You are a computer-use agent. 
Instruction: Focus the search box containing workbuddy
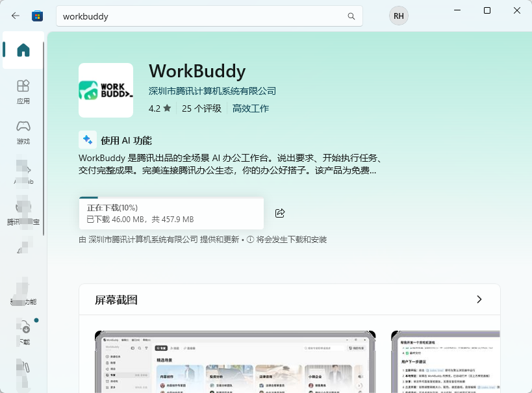click(209, 16)
